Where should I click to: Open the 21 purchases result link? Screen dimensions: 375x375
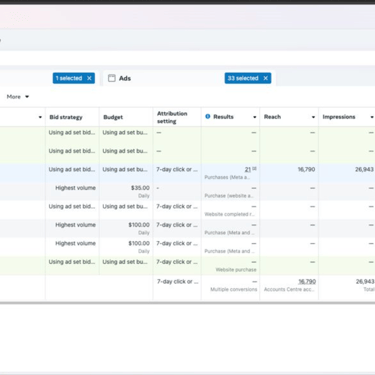click(x=248, y=170)
